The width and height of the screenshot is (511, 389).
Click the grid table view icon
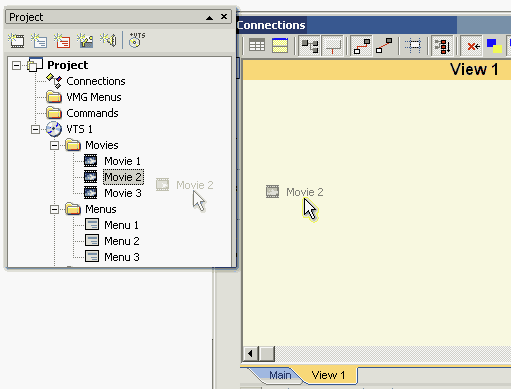257,45
